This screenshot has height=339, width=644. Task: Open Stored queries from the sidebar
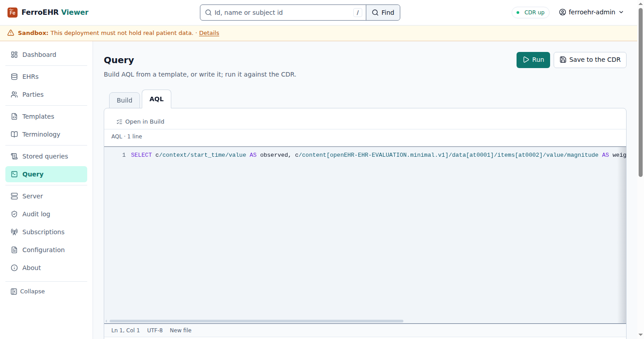click(46, 156)
